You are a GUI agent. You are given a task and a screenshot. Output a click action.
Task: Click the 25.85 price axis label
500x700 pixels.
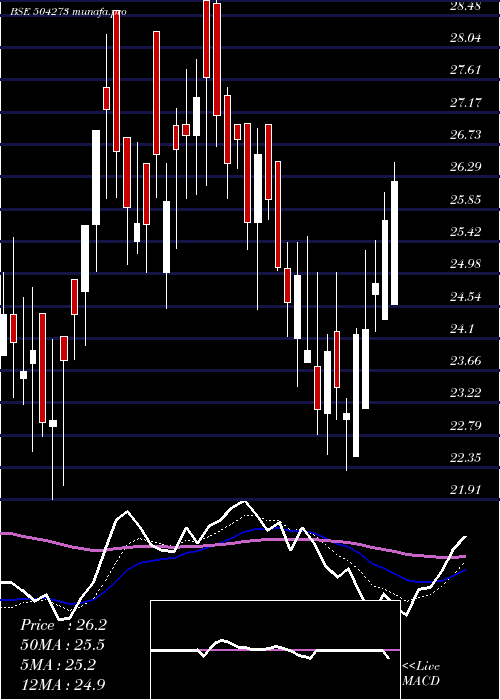point(466,200)
